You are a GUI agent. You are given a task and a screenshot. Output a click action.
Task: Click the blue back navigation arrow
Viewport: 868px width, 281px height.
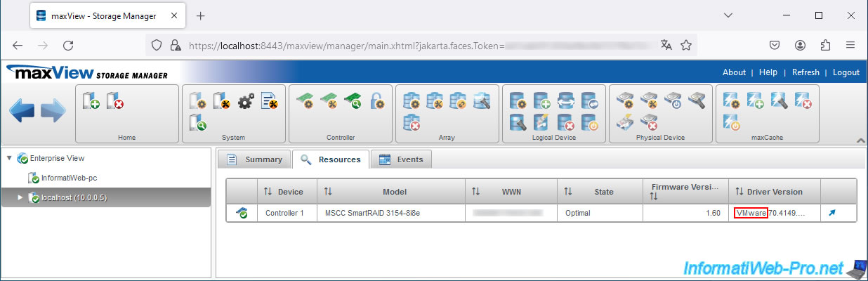point(22,112)
